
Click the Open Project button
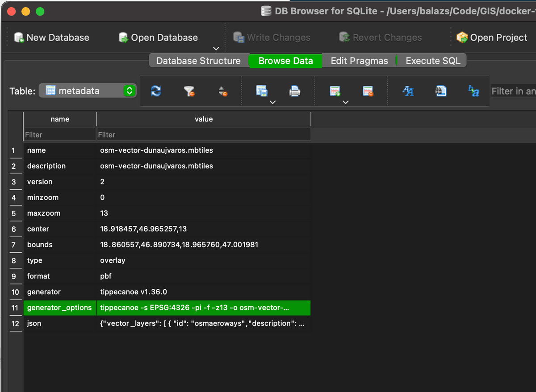pos(492,38)
